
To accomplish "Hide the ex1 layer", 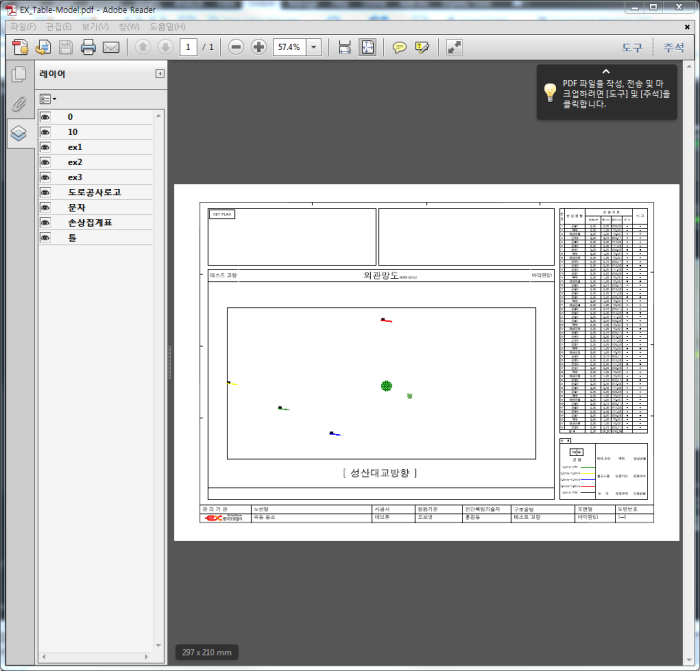I will click(x=45, y=147).
